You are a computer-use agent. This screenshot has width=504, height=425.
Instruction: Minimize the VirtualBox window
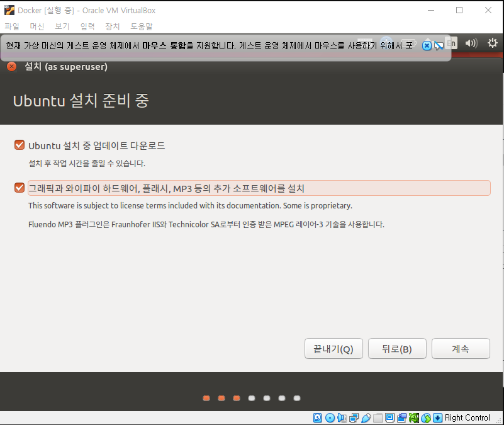tap(431, 10)
